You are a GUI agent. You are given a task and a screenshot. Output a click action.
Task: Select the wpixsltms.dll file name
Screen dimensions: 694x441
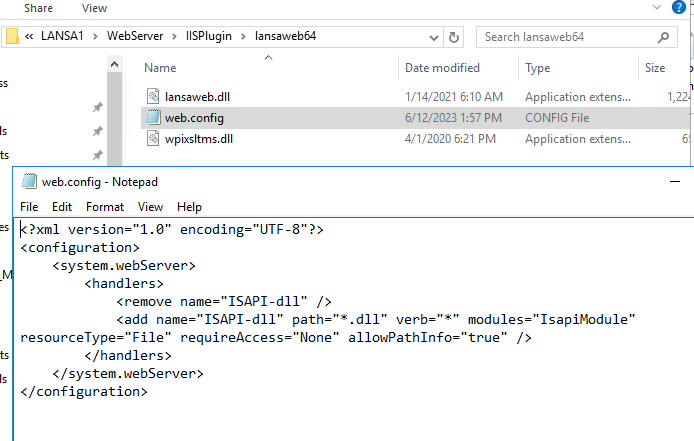pyautogui.click(x=199, y=139)
